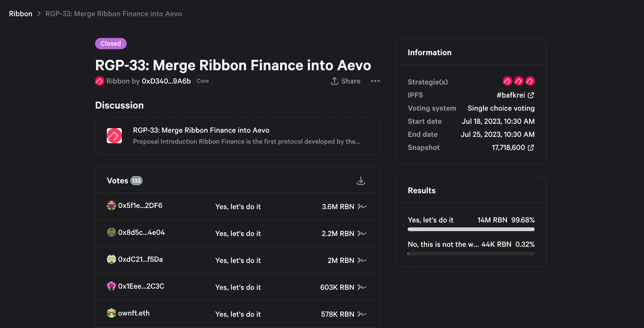Open the Ribbon breadcrumb link

coord(20,13)
